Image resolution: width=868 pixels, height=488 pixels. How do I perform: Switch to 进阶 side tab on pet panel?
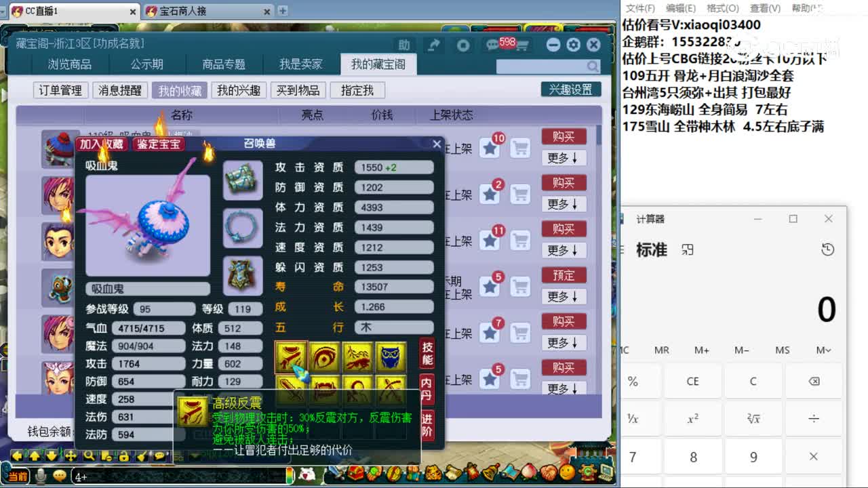pos(427,426)
